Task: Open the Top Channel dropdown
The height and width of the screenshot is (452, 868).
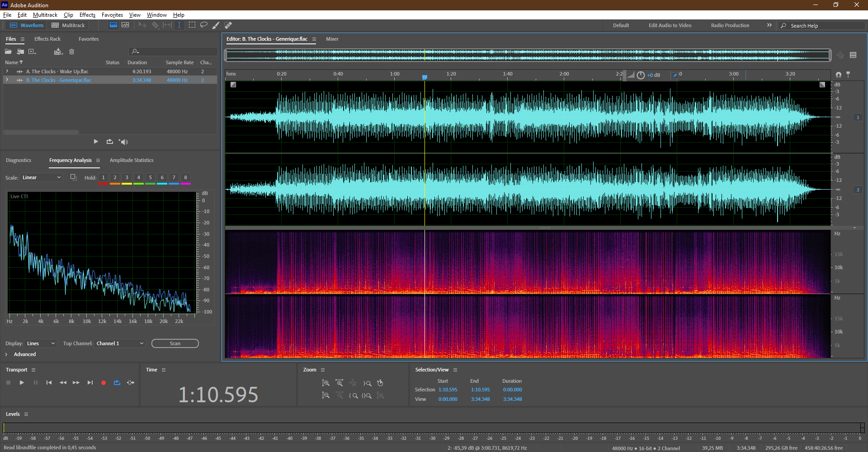Action: [x=120, y=343]
